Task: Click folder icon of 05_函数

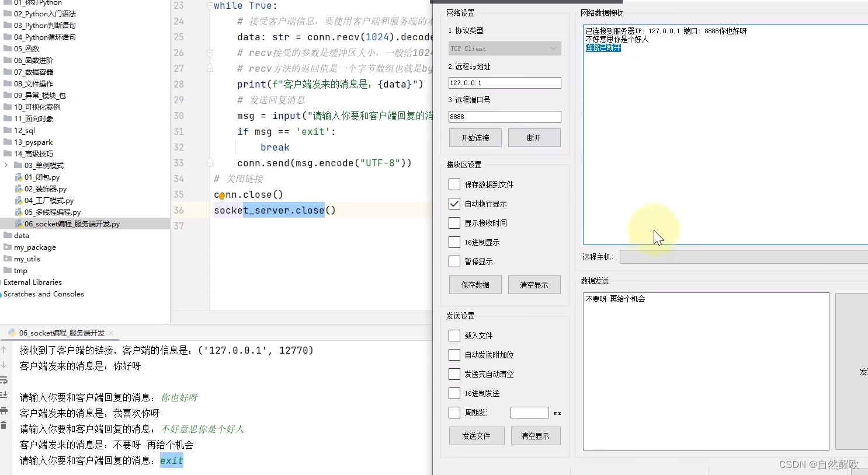Action: (8, 48)
